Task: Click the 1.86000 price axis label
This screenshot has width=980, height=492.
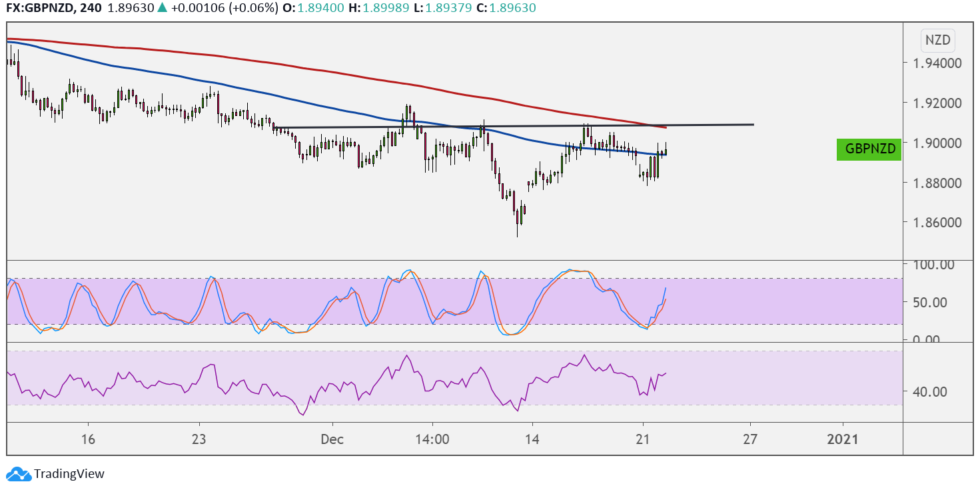Action: point(938,223)
